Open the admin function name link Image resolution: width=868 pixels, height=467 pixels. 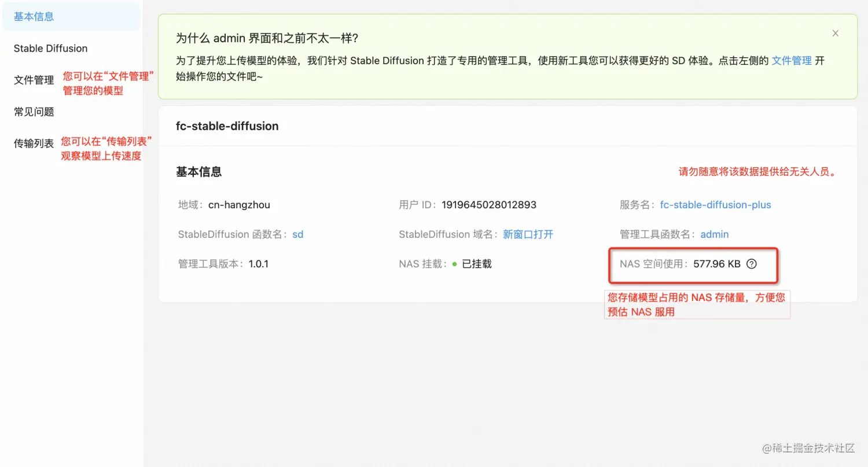[x=715, y=234]
